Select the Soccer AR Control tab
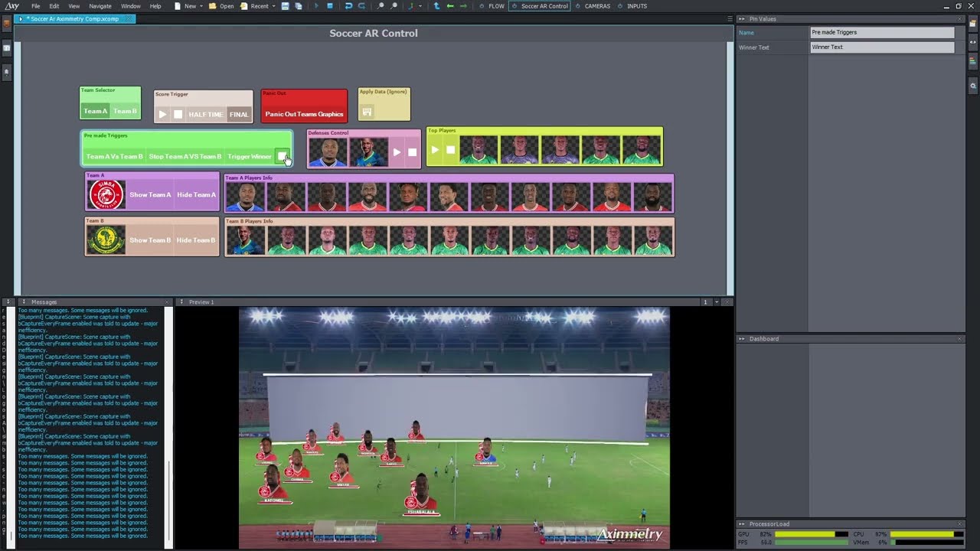The height and width of the screenshot is (551, 980). click(x=540, y=6)
